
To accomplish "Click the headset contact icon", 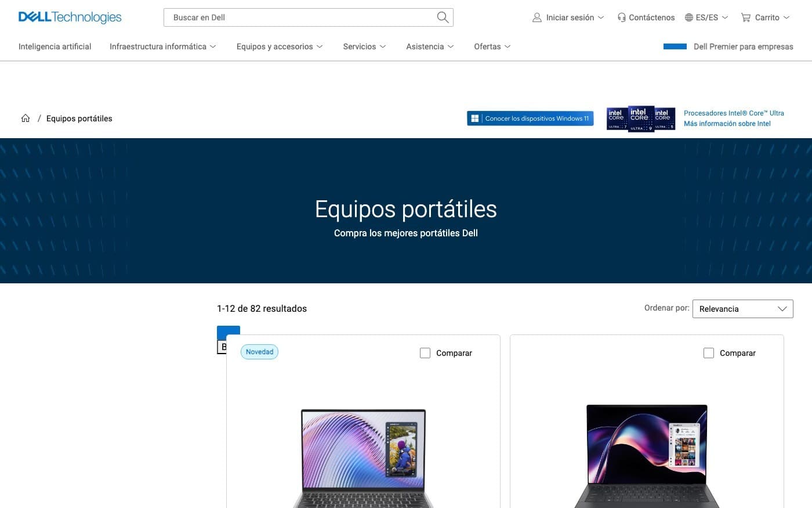I will [622, 17].
